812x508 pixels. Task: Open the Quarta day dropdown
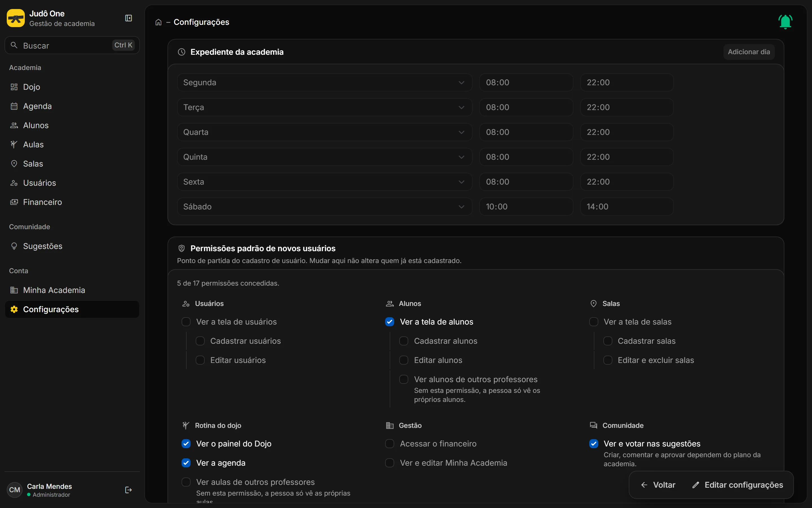pyautogui.click(x=325, y=132)
